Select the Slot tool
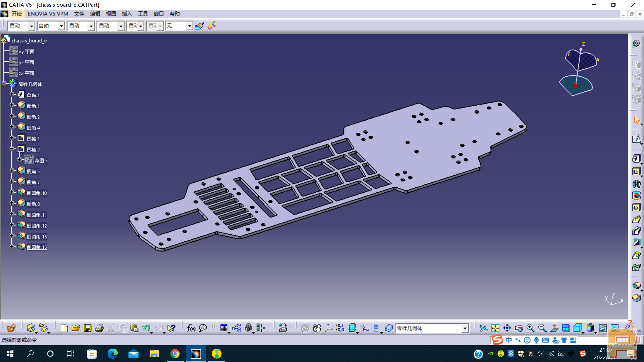The height and width of the screenshot is (362, 644). pyautogui.click(x=636, y=231)
